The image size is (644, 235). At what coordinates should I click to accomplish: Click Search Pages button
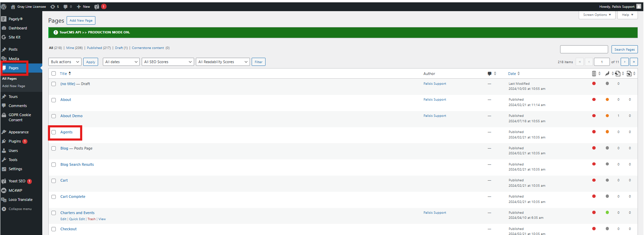pos(624,49)
